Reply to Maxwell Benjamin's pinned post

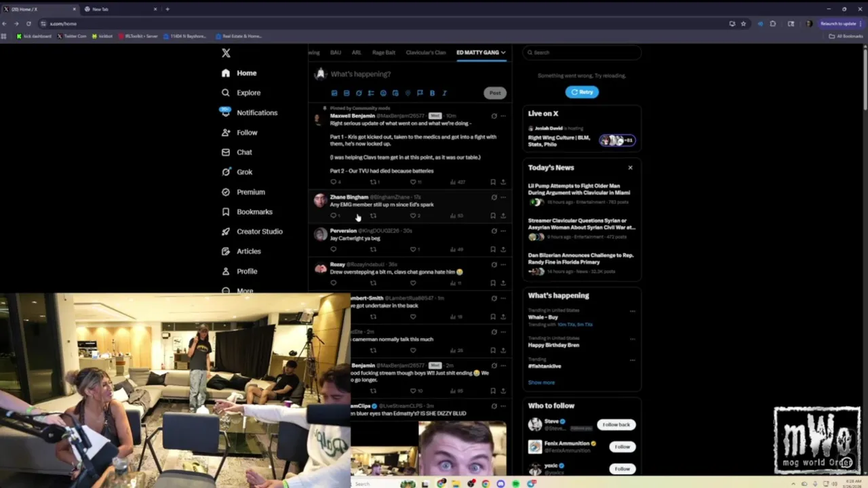pos(333,182)
